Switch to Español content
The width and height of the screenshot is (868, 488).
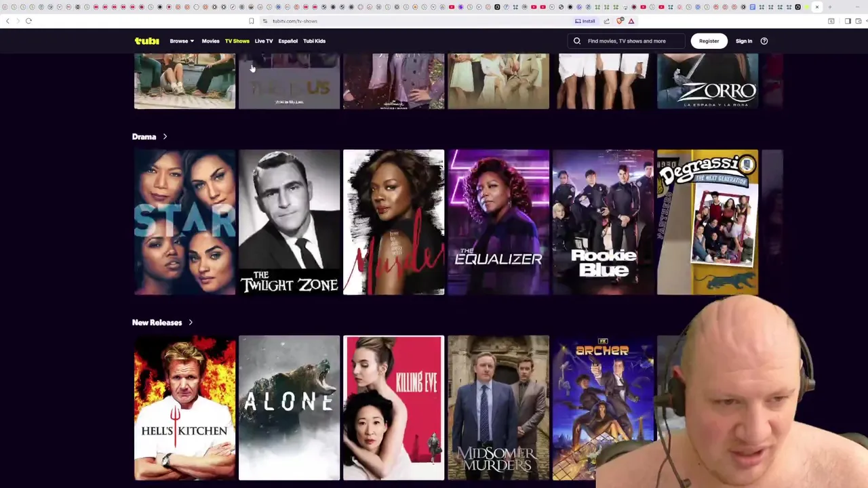[288, 41]
